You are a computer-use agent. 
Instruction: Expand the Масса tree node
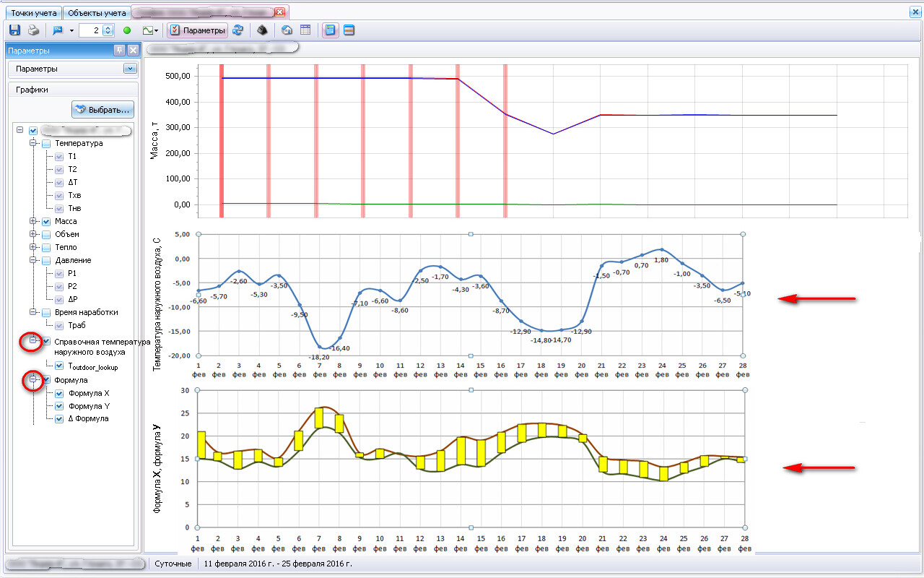coord(33,221)
